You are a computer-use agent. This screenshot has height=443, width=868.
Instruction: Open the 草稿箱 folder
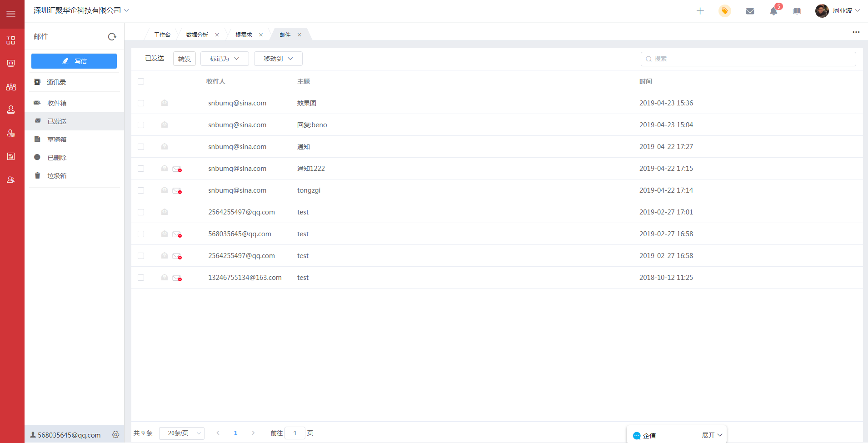coord(57,139)
